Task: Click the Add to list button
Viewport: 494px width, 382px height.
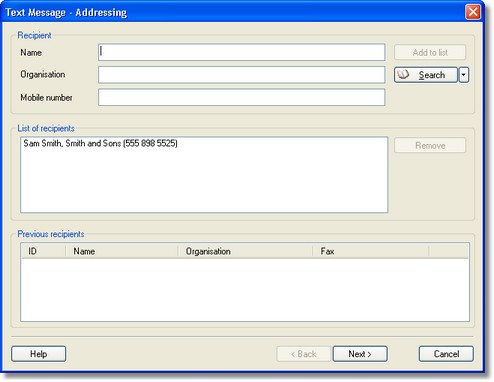Action: (x=430, y=52)
